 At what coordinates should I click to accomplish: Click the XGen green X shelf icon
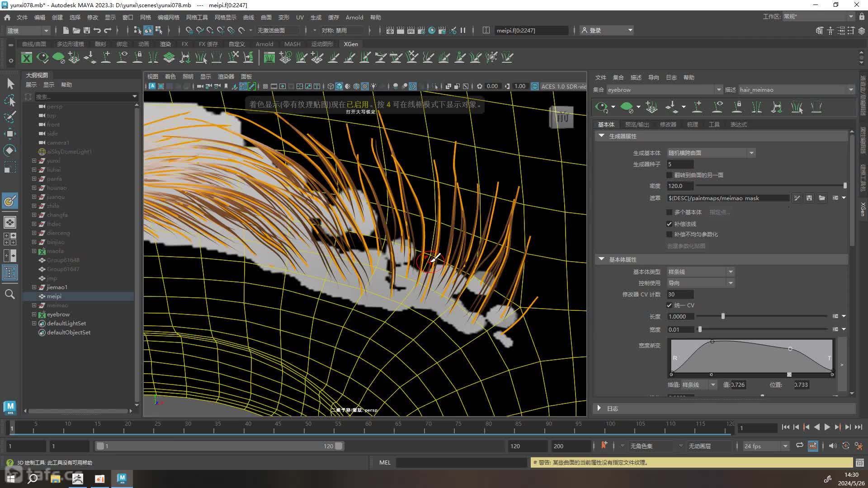pos(27,57)
